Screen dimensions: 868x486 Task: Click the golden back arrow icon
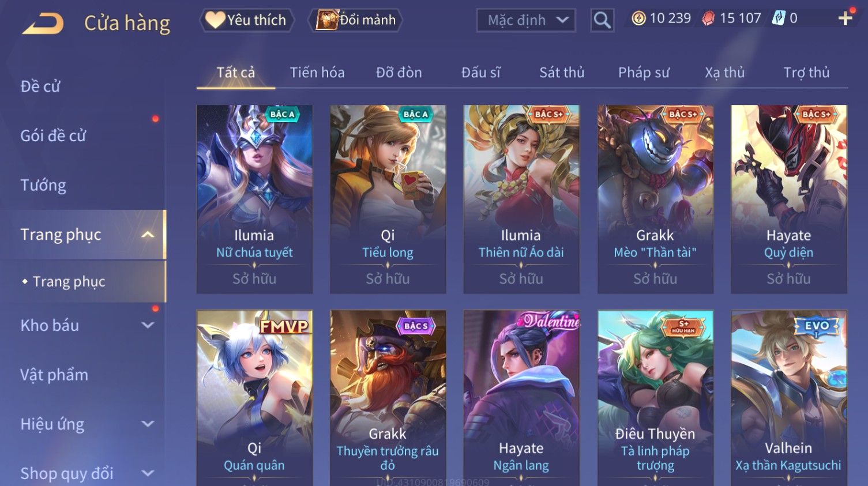pyautogui.click(x=43, y=23)
